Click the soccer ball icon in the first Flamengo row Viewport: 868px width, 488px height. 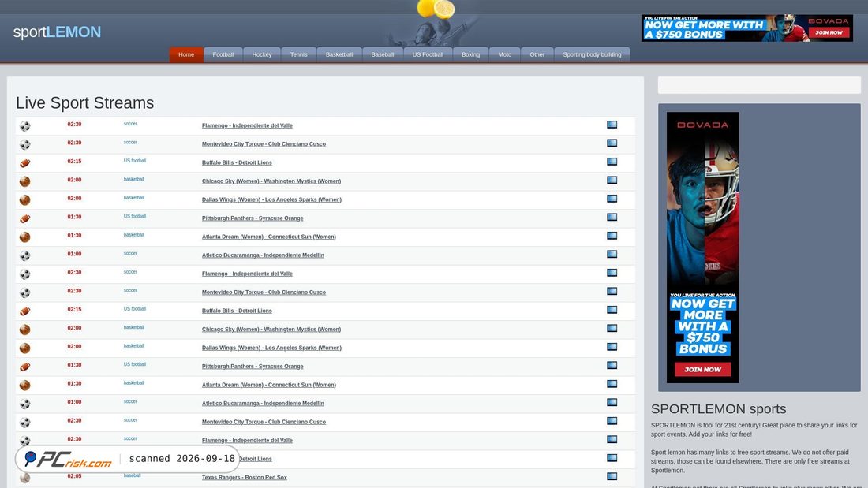(25, 126)
